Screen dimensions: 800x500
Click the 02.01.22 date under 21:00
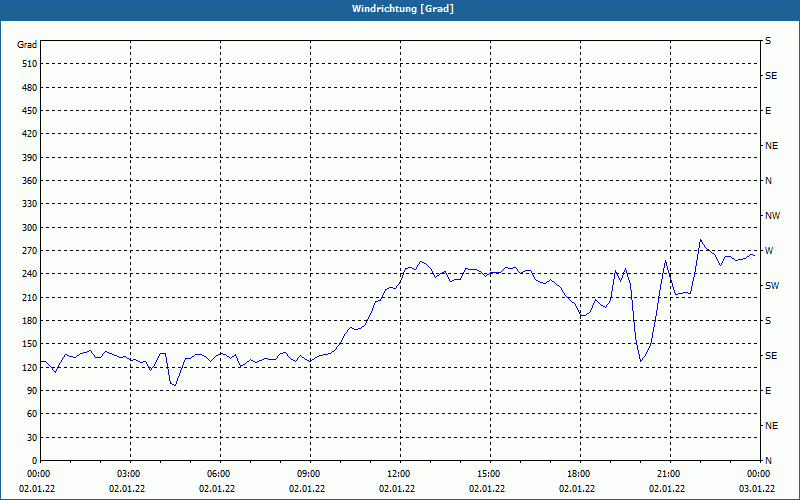[667, 489]
